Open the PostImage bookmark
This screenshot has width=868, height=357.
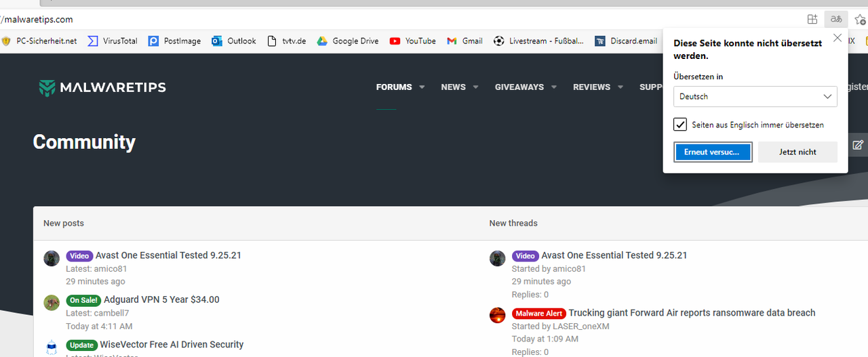pos(175,41)
